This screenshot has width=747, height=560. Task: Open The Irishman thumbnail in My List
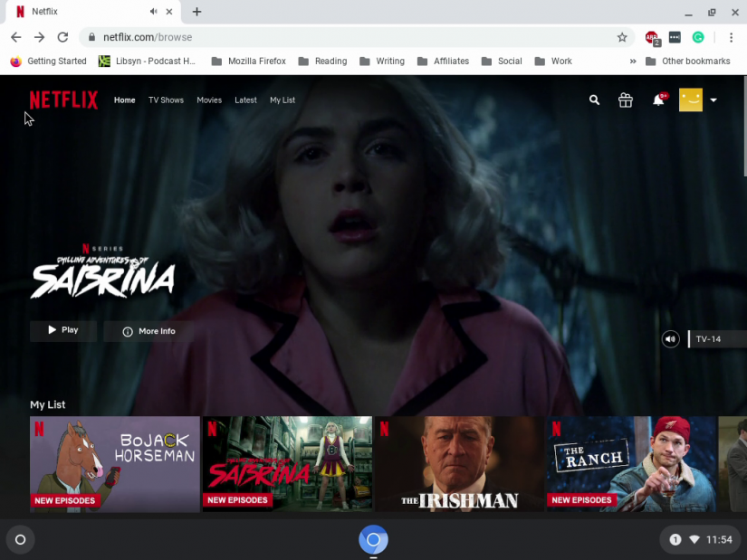point(459,464)
